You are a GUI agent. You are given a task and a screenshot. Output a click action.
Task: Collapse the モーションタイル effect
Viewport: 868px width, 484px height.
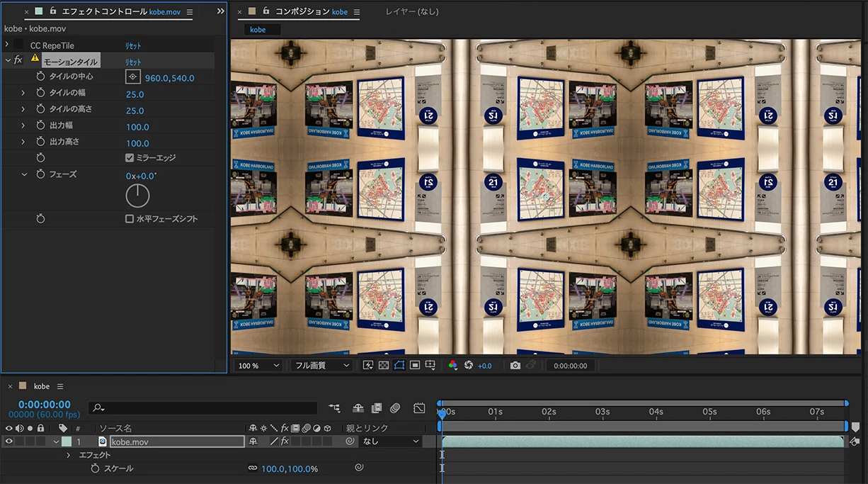[x=8, y=60]
